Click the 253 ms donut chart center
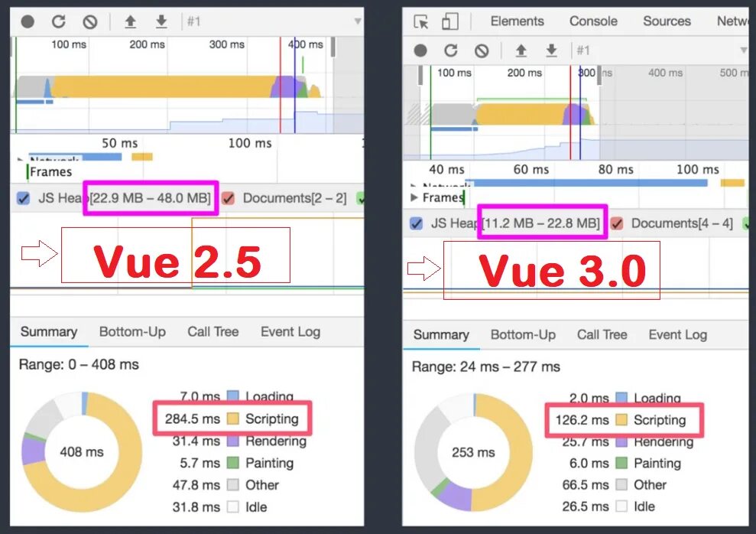The width and height of the screenshot is (756, 534). pyautogui.click(x=473, y=452)
